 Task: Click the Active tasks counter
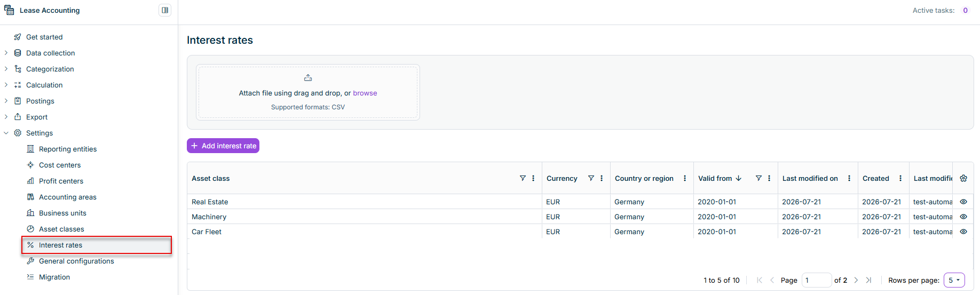point(965,10)
